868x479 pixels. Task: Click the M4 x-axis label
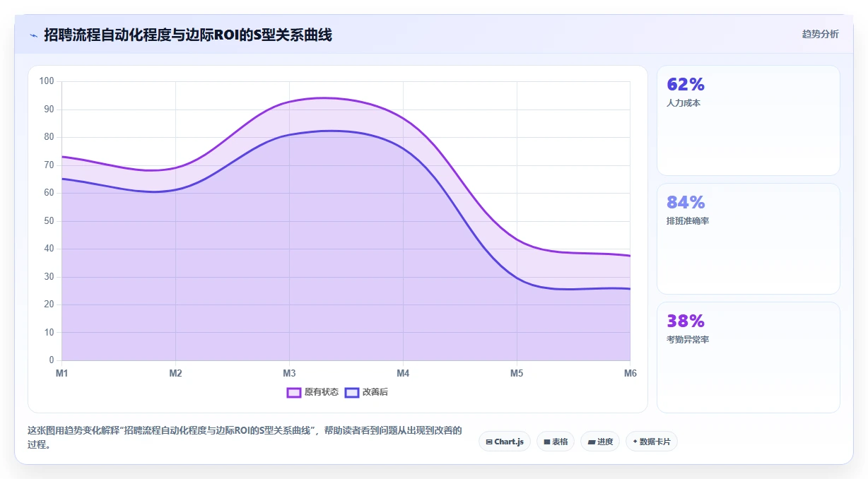point(403,373)
